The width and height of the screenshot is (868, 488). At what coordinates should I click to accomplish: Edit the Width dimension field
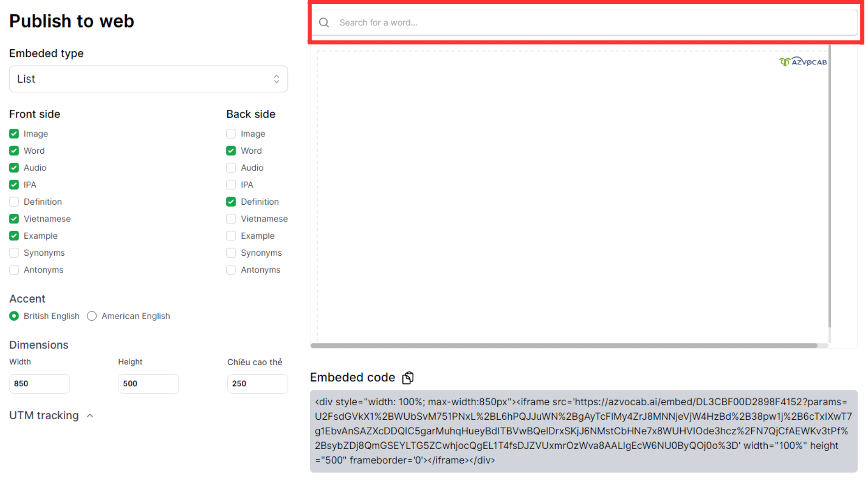pos(39,383)
